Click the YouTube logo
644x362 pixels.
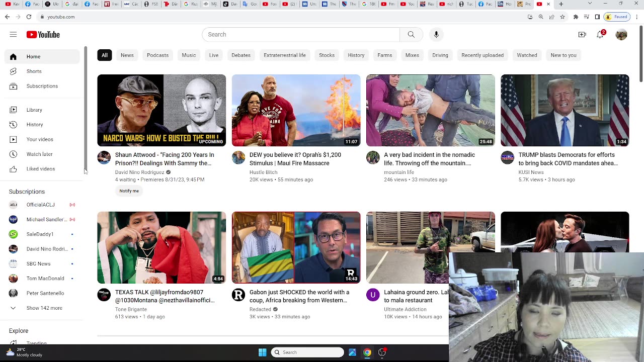click(x=43, y=34)
